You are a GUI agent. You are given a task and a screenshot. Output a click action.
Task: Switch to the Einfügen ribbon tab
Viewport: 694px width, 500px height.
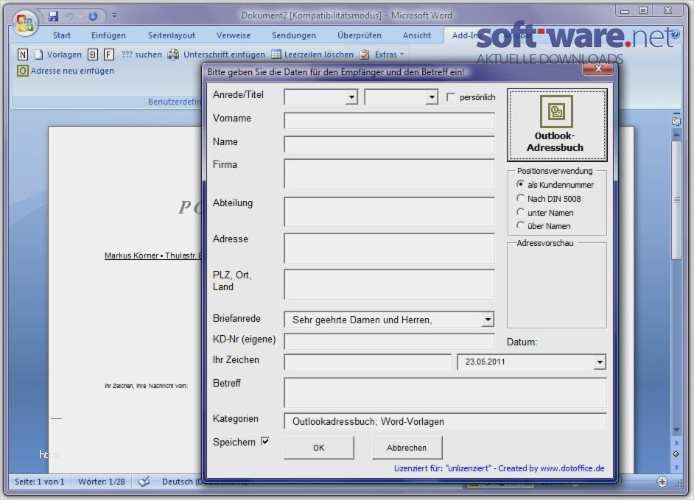[108, 35]
